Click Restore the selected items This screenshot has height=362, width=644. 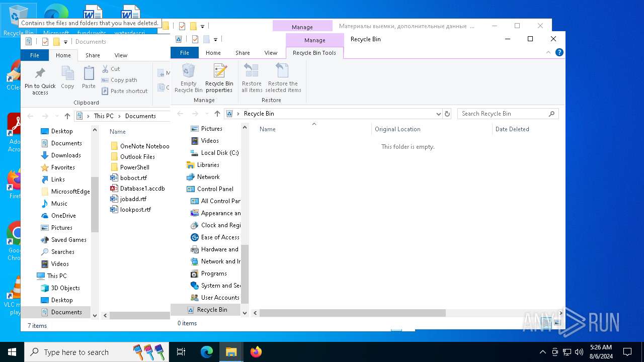(283, 78)
